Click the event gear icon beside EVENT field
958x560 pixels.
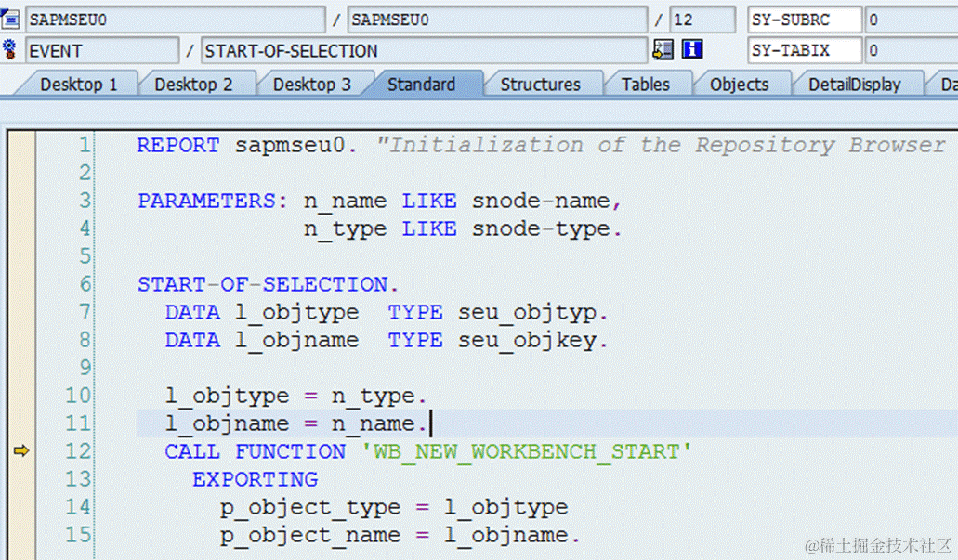(x=9, y=49)
